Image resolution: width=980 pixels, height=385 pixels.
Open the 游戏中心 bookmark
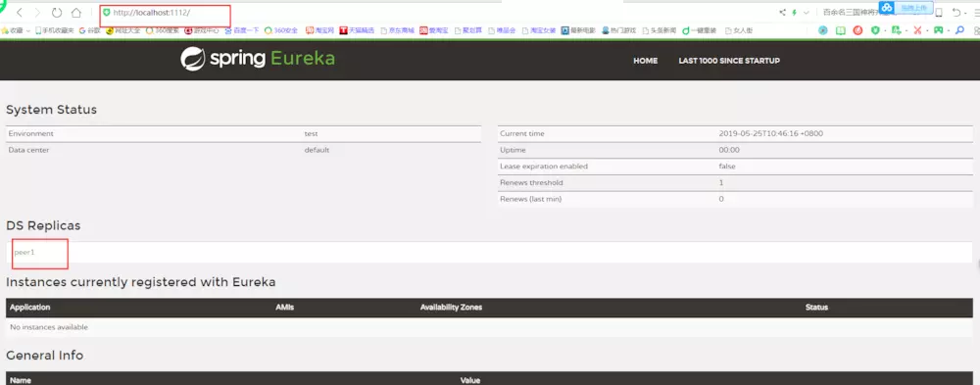203,30
